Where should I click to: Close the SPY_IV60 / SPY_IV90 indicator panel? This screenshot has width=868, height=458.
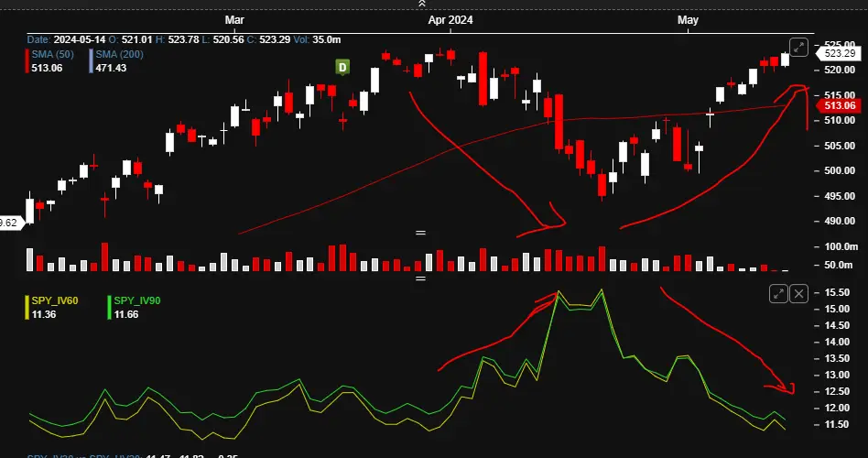coord(798,293)
